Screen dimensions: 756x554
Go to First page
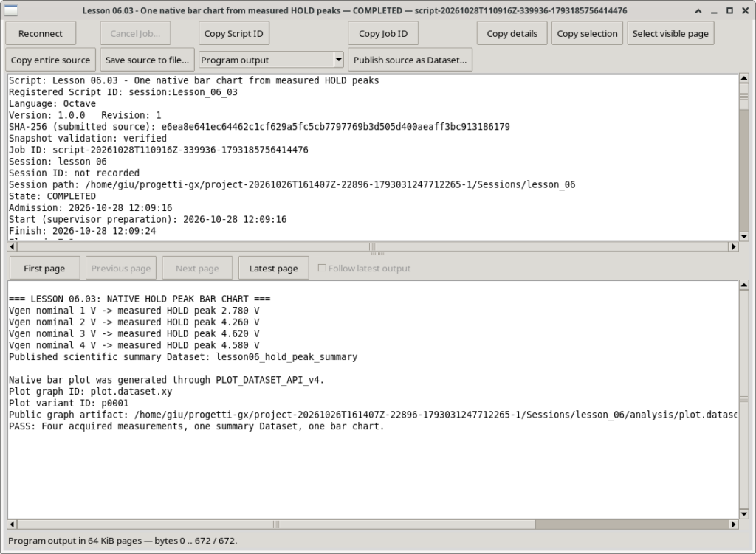[x=44, y=269]
